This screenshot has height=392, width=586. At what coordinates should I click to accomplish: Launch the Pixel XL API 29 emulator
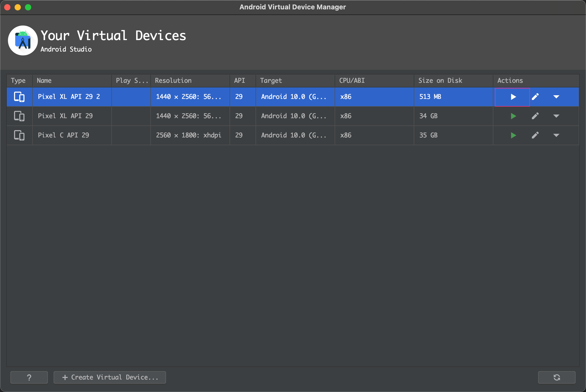point(513,116)
